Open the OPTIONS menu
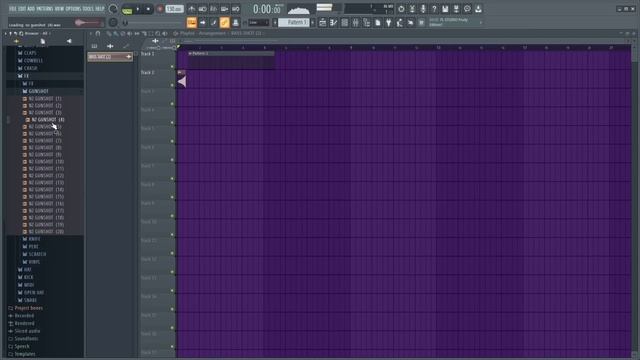This screenshot has width=640, height=360. [x=73, y=9]
